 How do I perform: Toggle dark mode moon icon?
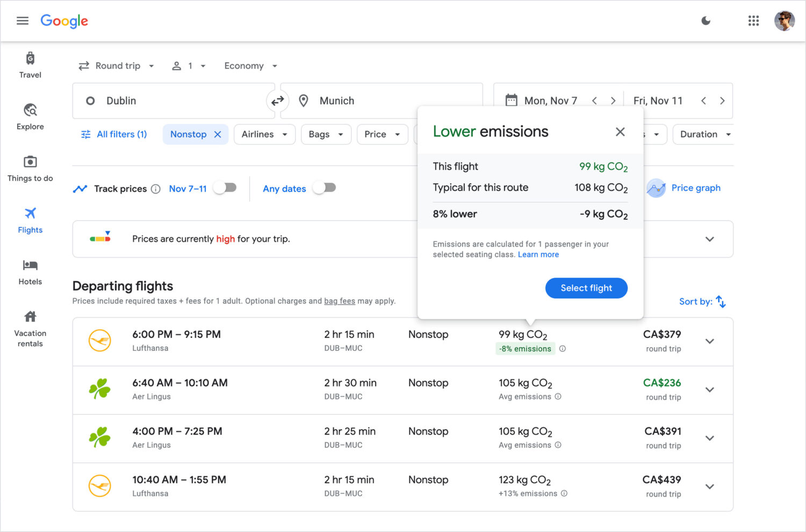pos(706,21)
